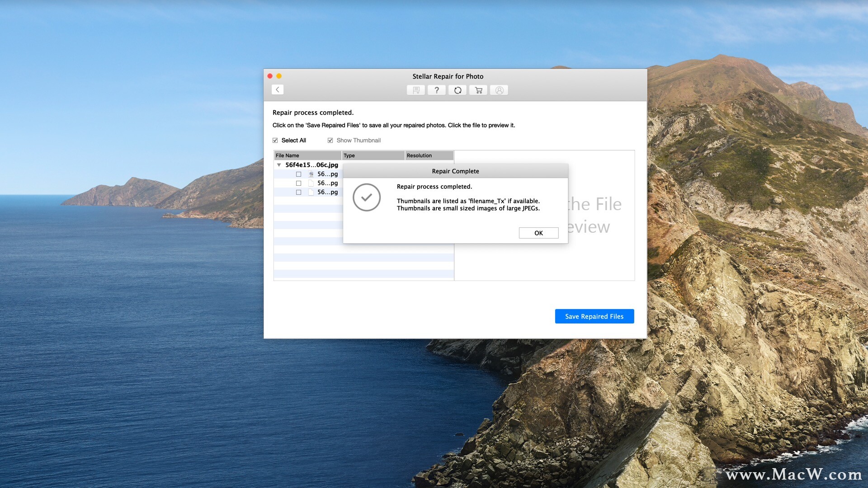
Task: Toggle the Show Thumbnail checkbox
Action: coord(330,141)
